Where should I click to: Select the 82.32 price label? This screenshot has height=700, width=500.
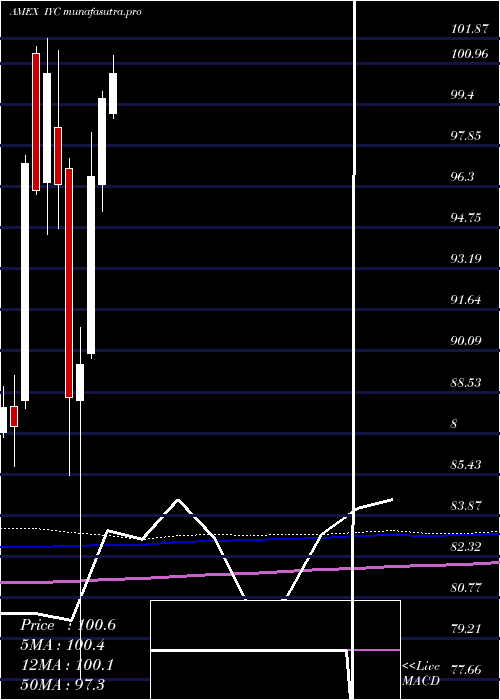tap(466, 547)
